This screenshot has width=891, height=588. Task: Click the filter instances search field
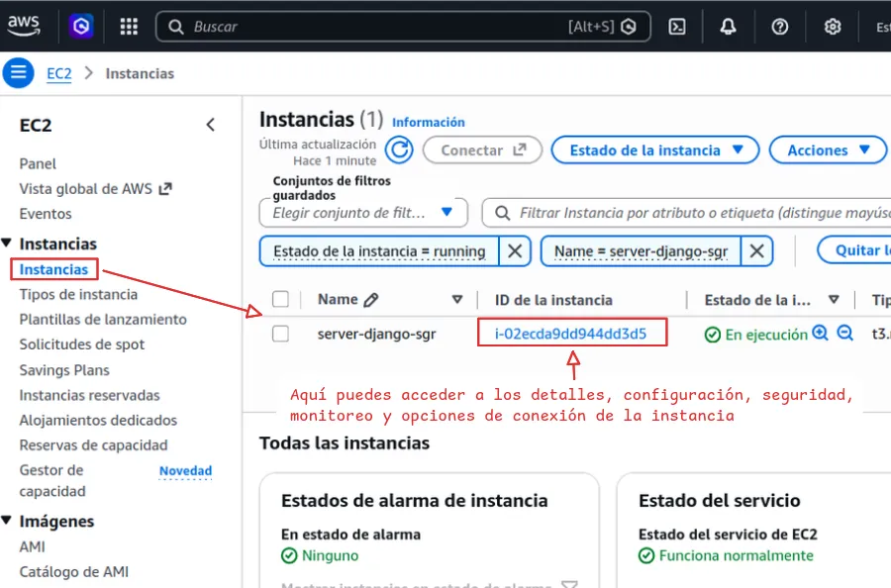point(686,213)
